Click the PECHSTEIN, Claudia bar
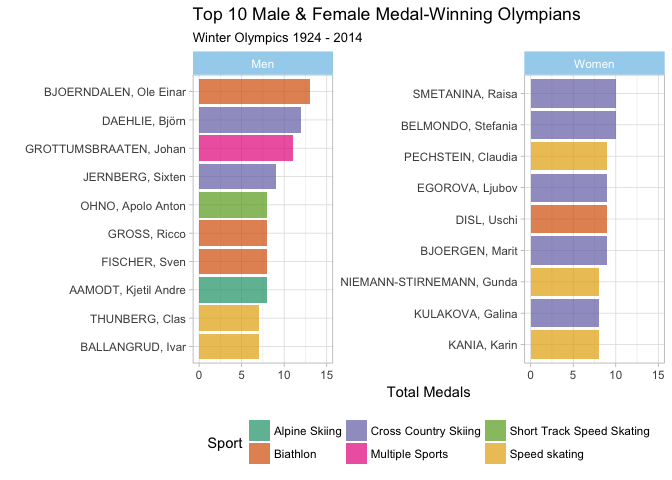 click(569, 156)
